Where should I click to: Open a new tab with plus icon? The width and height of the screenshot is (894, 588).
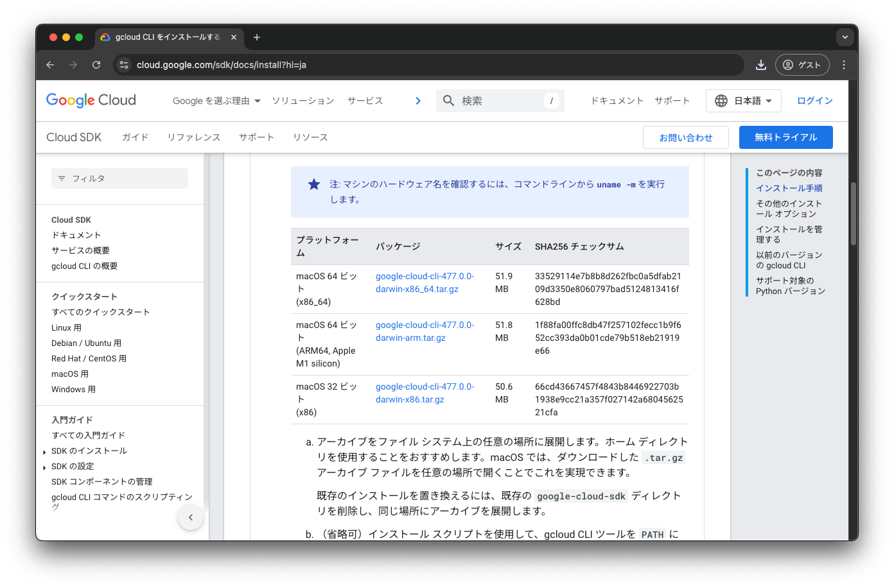257,37
